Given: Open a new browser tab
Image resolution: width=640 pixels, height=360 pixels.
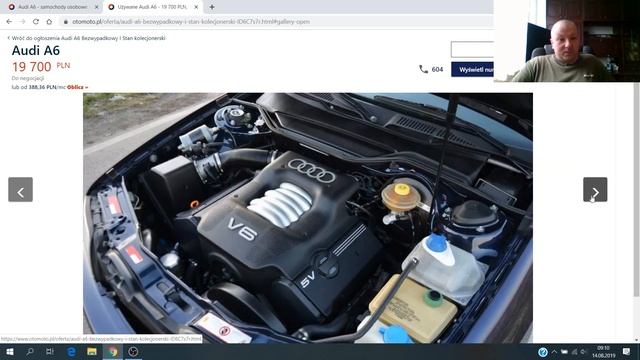Looking at the screenshot, I should 212,7.
